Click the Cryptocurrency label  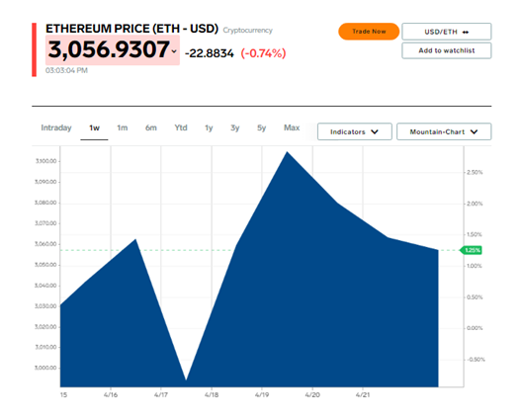pyautogui.click(x=248, y=31)
